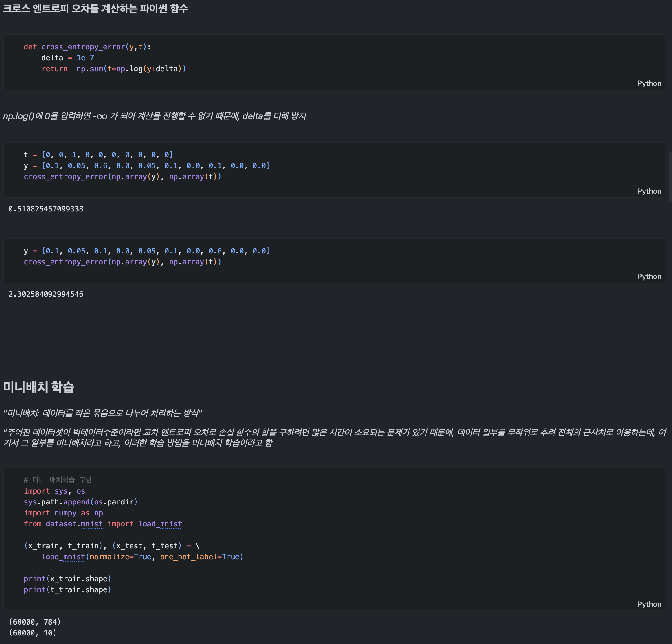
Task: Click the paragraph starting '주어진 데이터셋이 빅데이터수준이라면'
Action: pos(334,437)
